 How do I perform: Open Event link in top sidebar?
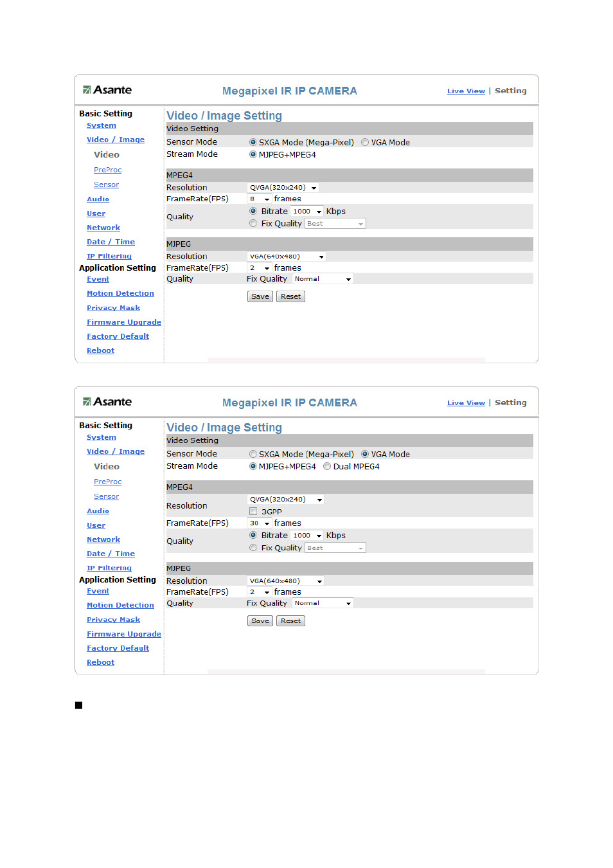[x=98, y=279]
